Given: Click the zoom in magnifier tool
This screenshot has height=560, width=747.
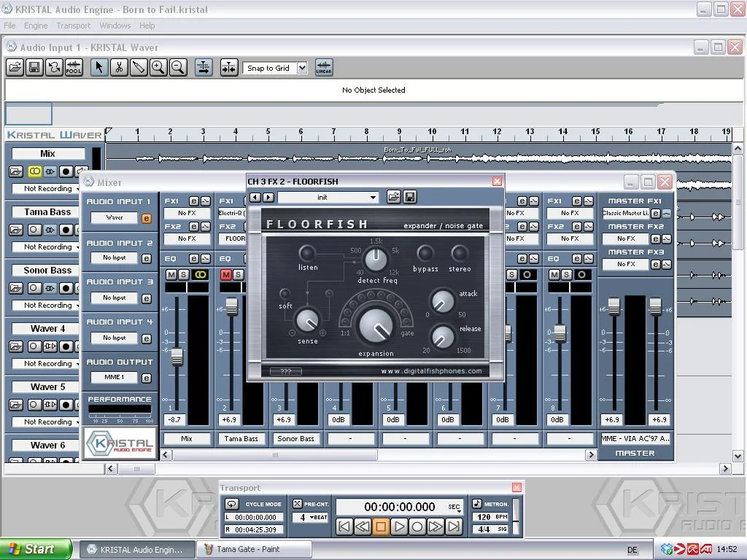Looking at the screenshot, I should click(158, 68).
